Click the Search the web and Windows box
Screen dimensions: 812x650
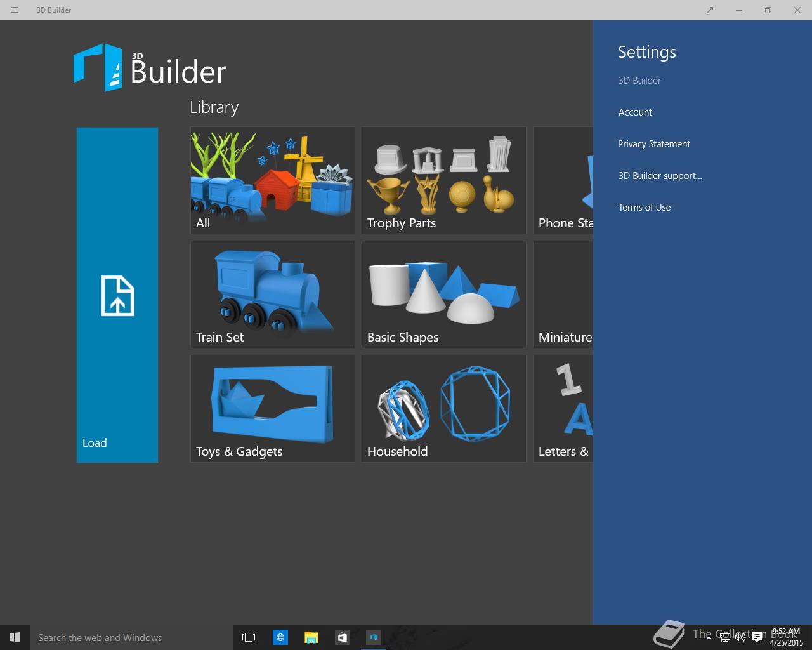[132, 637]
